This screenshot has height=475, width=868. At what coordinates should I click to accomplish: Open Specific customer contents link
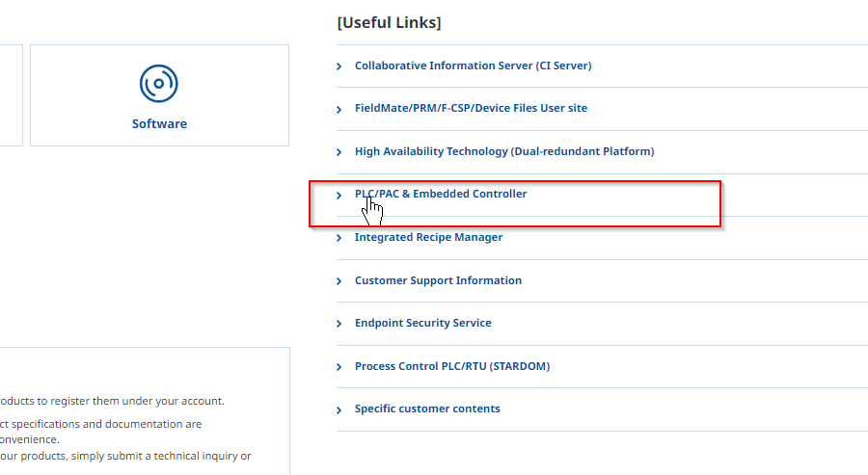427,409
